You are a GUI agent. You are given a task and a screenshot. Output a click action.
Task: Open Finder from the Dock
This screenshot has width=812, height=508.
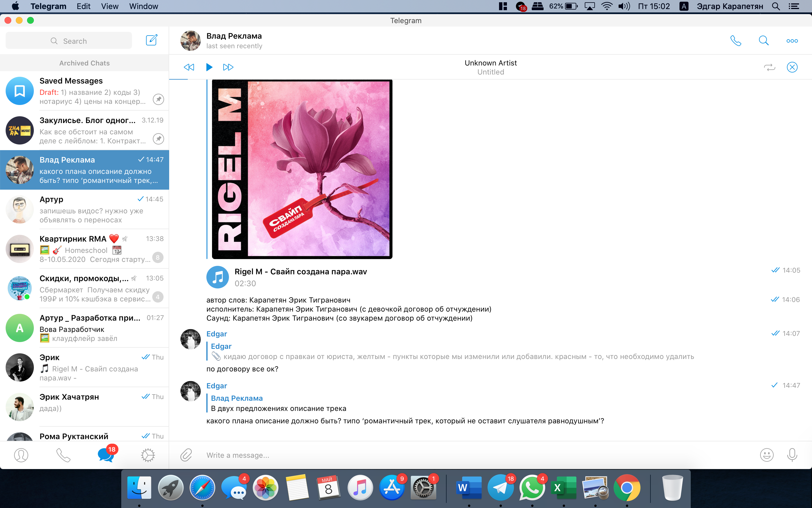click(139, 487)
